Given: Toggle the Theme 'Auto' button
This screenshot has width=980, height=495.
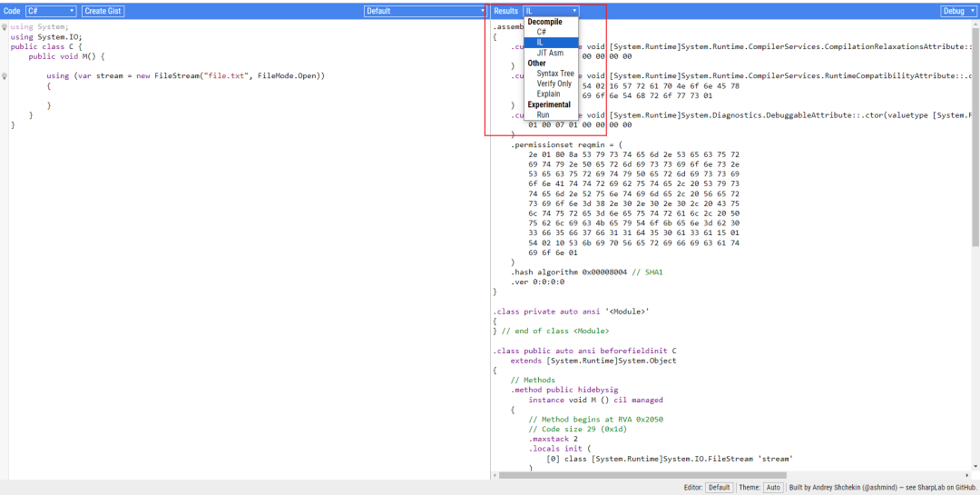Looking at the screenshot, I should pos(773,488).
